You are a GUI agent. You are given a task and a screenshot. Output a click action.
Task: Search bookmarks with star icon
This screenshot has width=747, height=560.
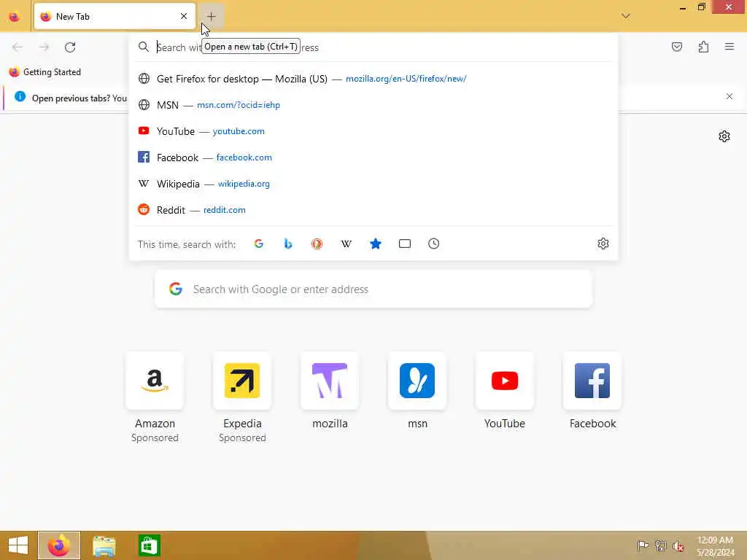pos(376,244)
